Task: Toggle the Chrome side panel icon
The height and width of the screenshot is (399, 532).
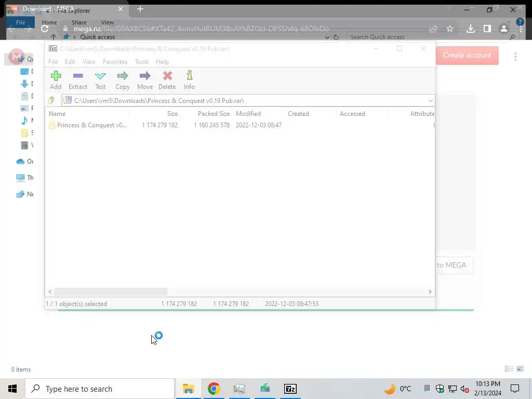Action: pyautogui.click(x=487, y=29)
